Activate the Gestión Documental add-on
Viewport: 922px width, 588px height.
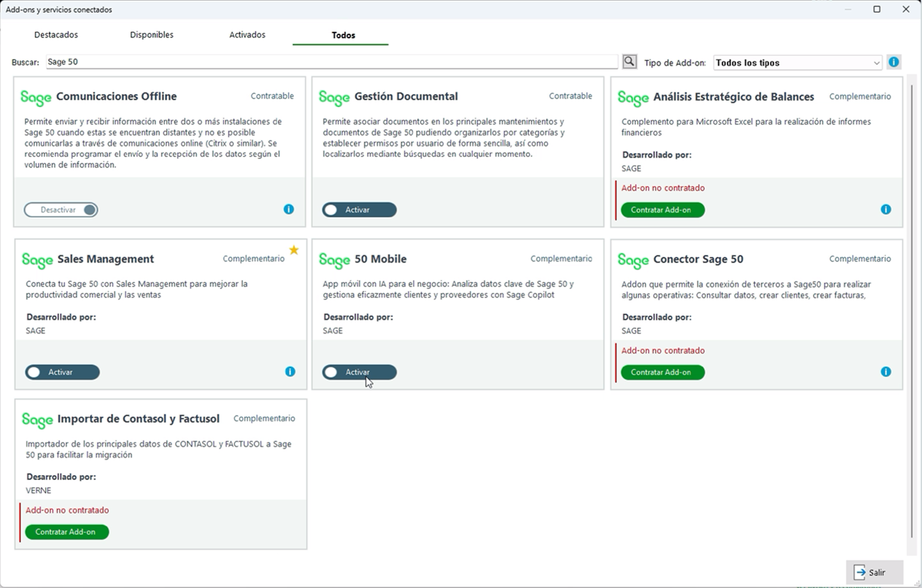click(x=359, y=210)
